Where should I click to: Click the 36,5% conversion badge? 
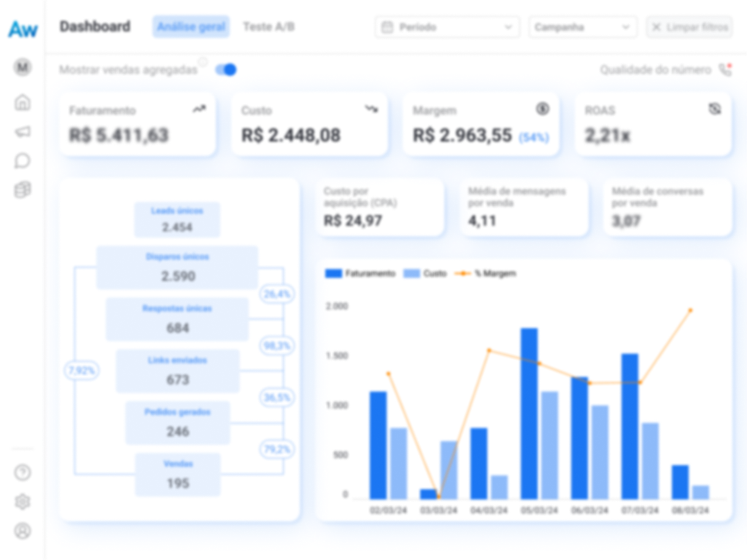[x=276, y=397]
